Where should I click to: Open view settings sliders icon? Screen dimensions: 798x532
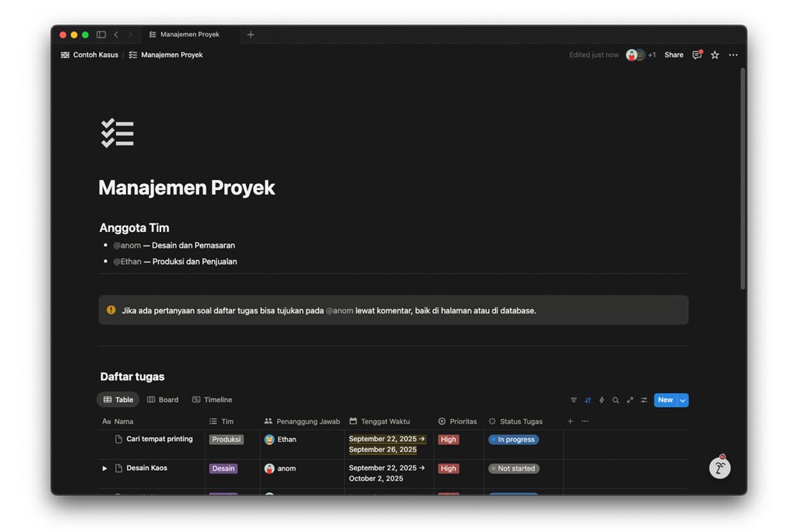(644, 400)
